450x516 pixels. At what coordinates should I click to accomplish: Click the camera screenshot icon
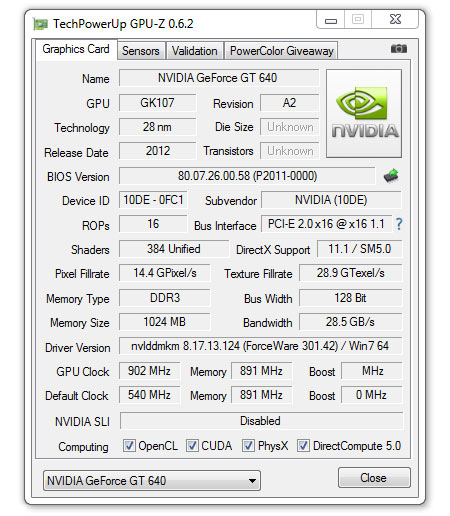coord(398,49)
